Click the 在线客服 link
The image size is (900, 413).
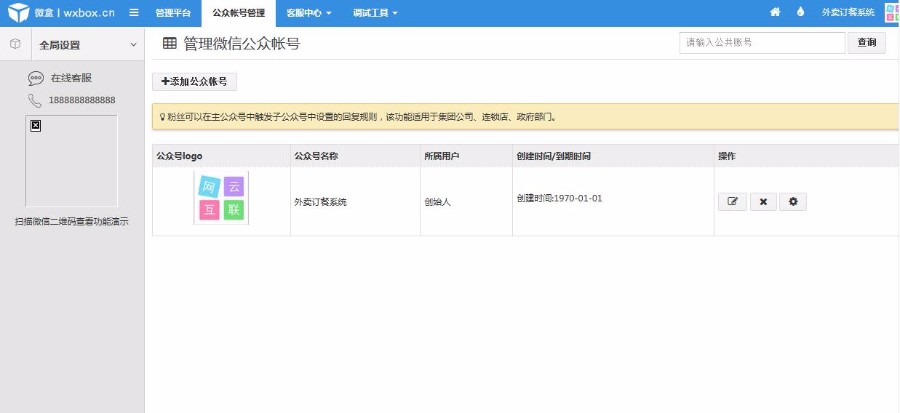(71, 79)
